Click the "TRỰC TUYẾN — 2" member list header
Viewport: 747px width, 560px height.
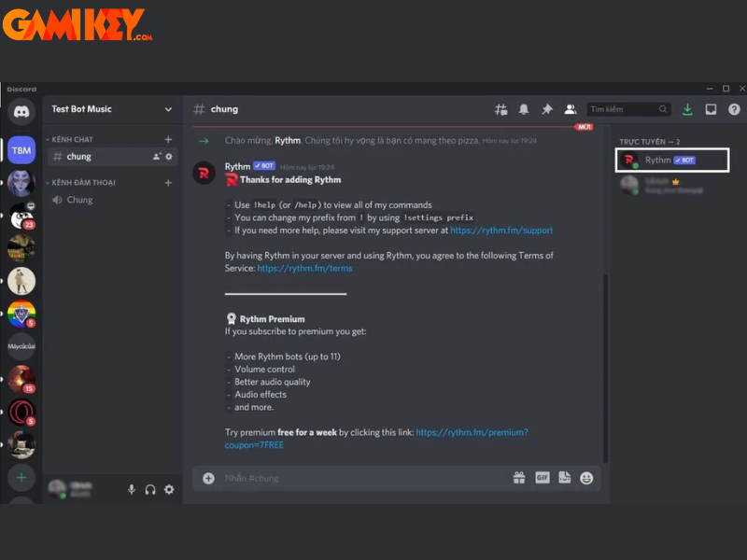coord(649,142)
